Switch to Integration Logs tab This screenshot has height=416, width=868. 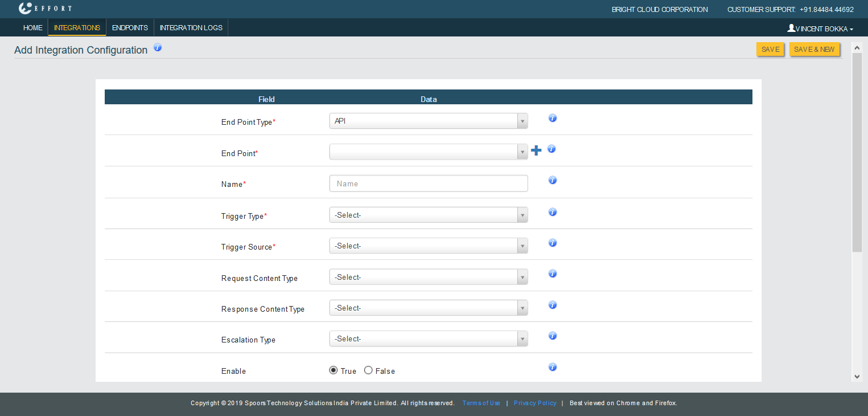point(191,28)
